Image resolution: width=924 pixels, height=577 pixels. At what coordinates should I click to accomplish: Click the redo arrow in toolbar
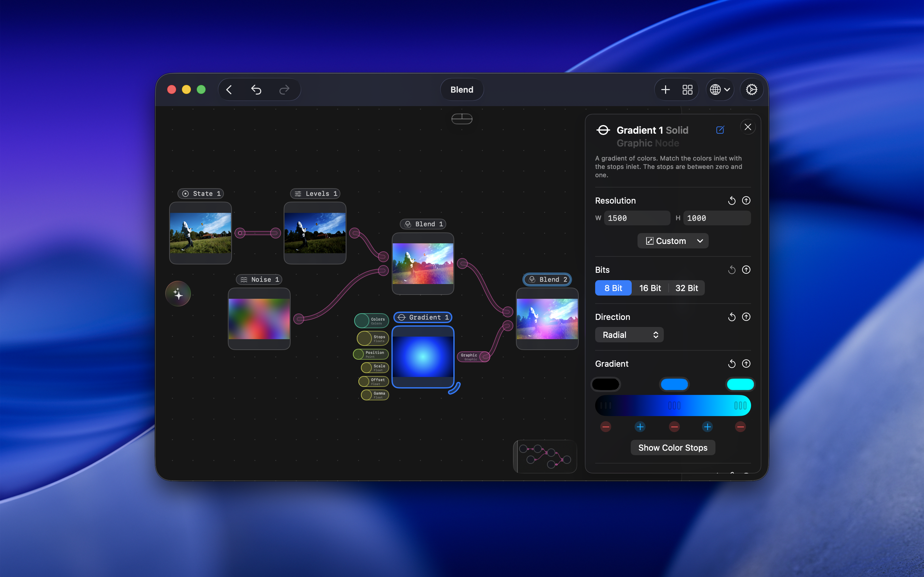[284, 90]
